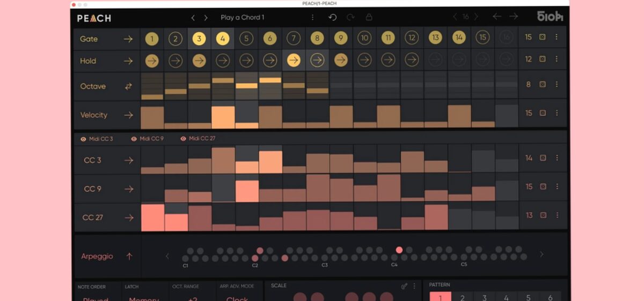Randomize the Hold row with its dice
644x301 pixels.
[543, 59]
